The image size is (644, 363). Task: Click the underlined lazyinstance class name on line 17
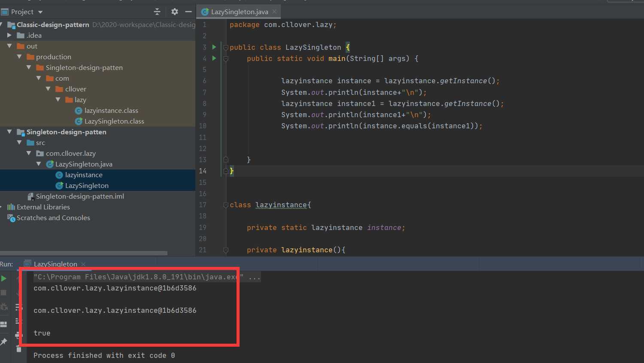click(281, 205)
